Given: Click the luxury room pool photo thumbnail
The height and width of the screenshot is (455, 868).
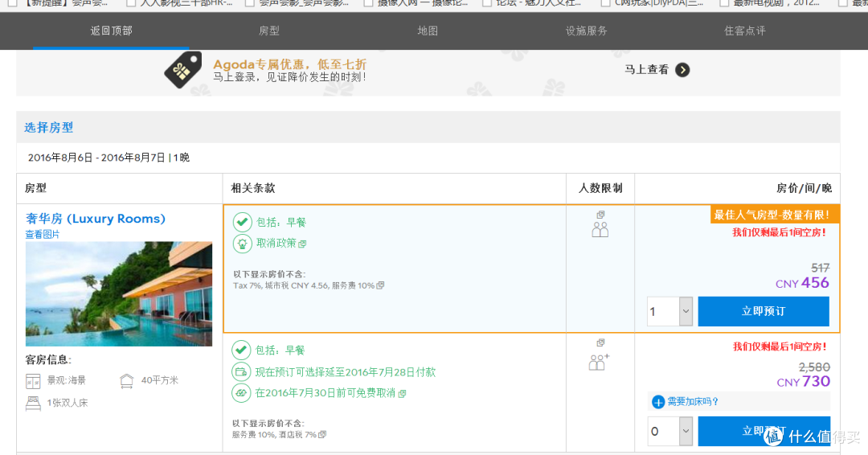Looking at the screenshot, I should point(118,294).
